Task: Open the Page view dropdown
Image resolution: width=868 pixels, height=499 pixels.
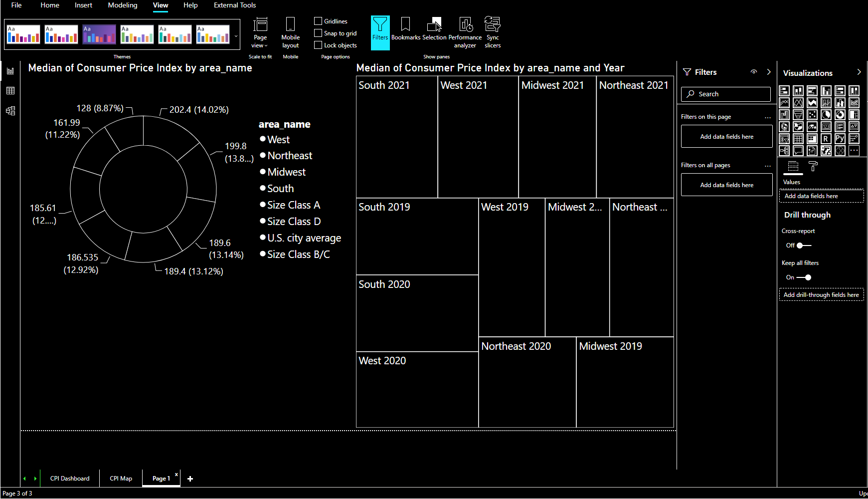Action: [x=260, y=32]
